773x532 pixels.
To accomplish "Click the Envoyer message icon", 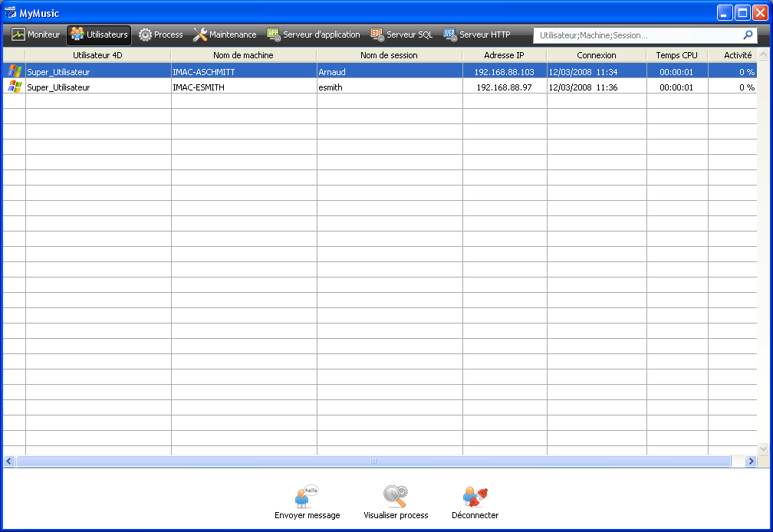I will 307,496.
